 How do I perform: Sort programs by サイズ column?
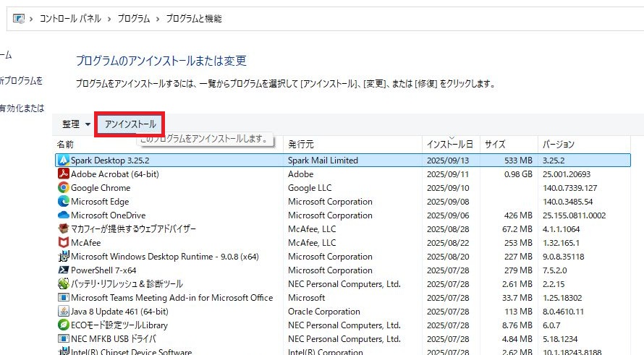[x=495, y=145]
